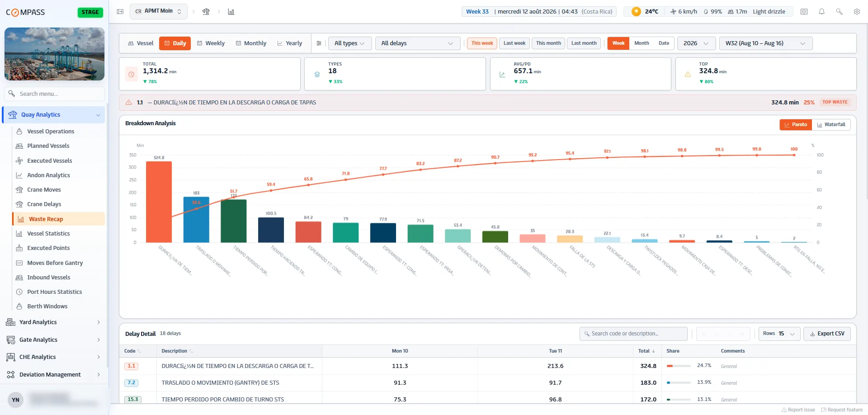This screenshot has height=415, width=868.
Task: Open the W32 week selector dropdown
Action: point(766,43)
